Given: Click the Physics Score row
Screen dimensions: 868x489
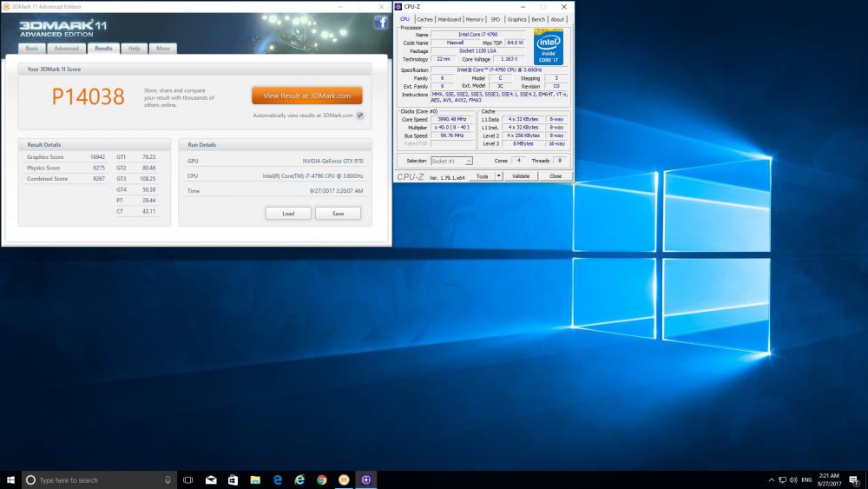Looking at the screenshot, I should coord(66,168).
